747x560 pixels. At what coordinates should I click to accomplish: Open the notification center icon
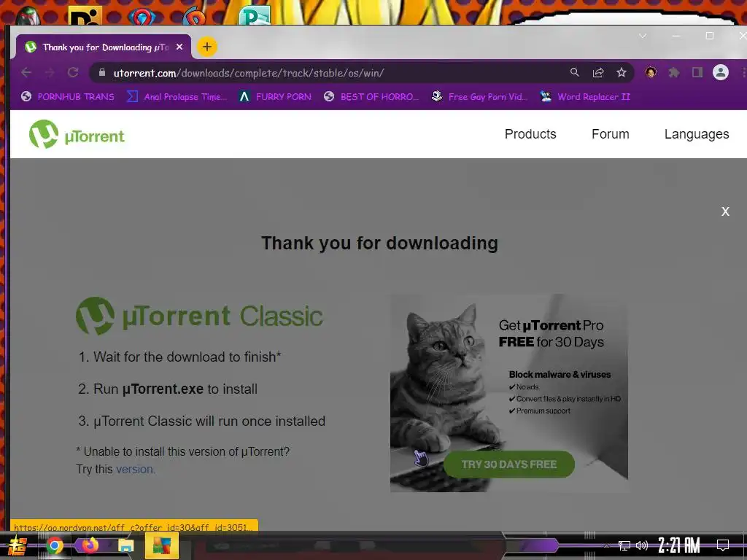tap(723, 545)
